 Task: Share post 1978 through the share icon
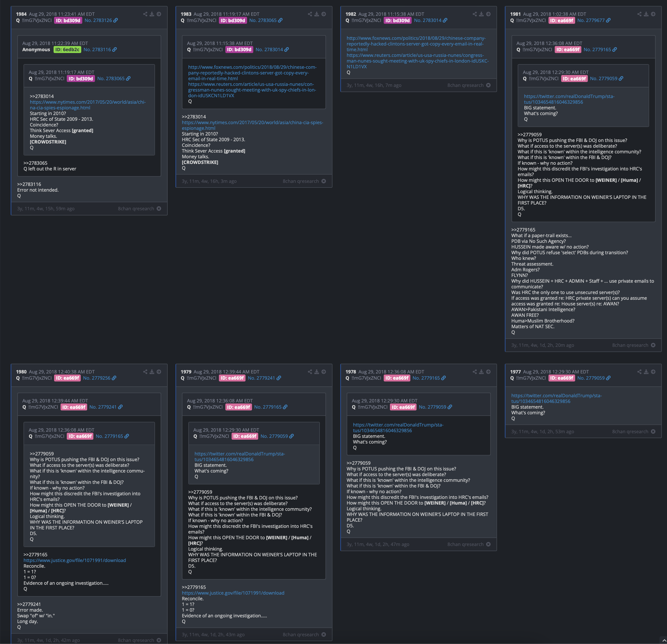475,372
